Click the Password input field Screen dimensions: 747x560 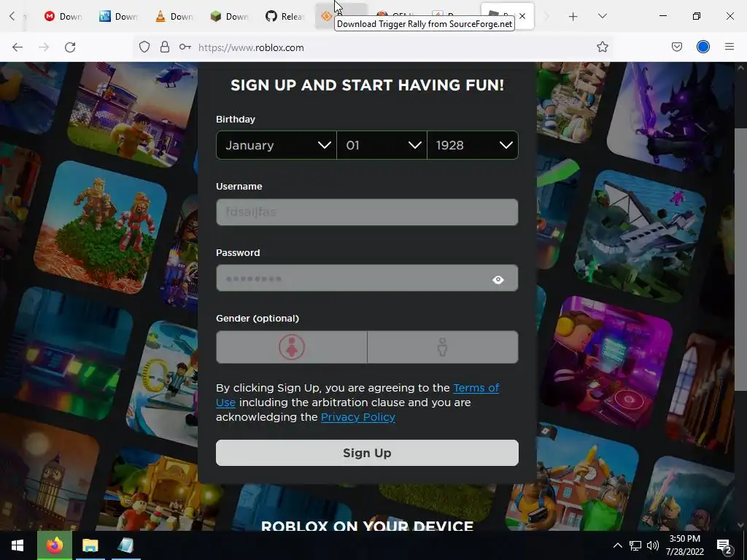(x=352, y=278)
